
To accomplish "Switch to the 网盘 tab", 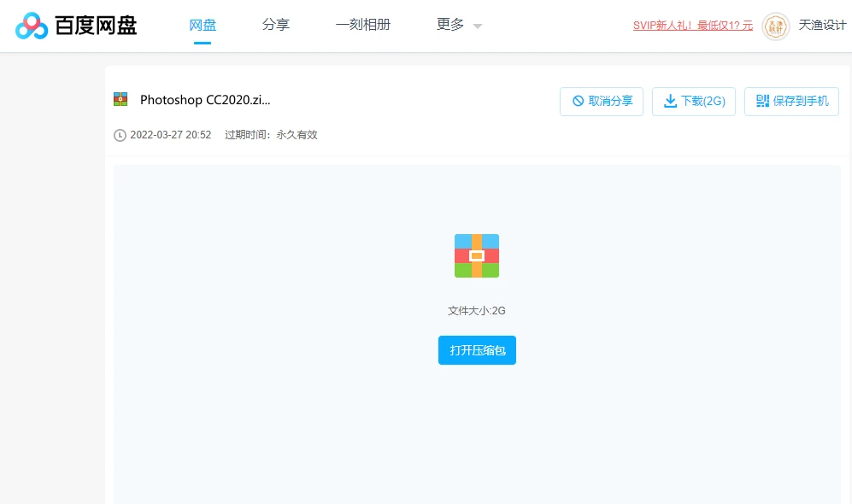I will click(203, 25).
